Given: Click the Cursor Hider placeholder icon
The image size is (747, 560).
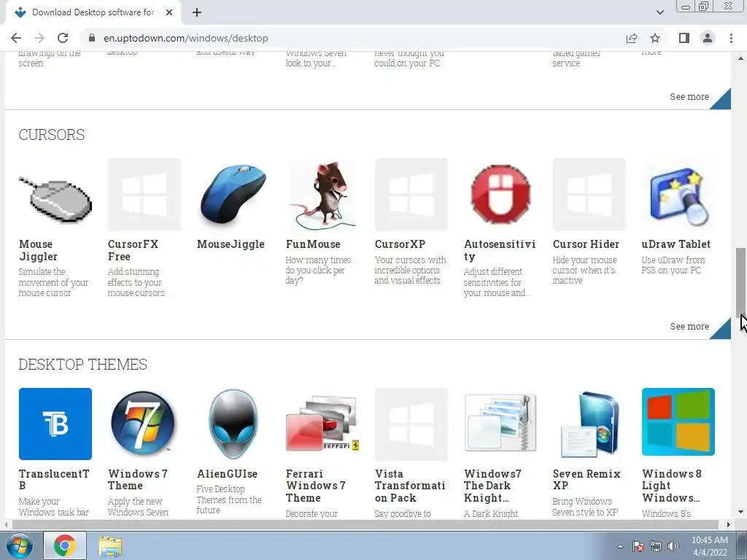Looking at the screenshot, I should 589,195.
